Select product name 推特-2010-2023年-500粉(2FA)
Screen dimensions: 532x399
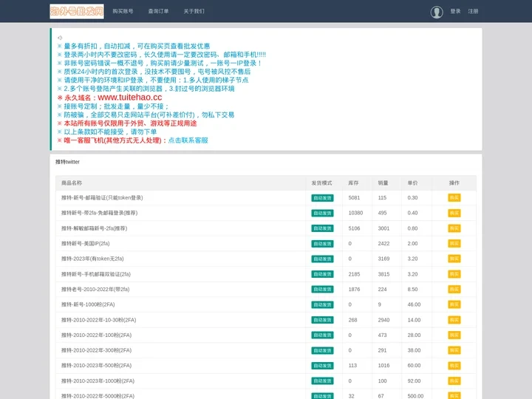tap(96, 366)
